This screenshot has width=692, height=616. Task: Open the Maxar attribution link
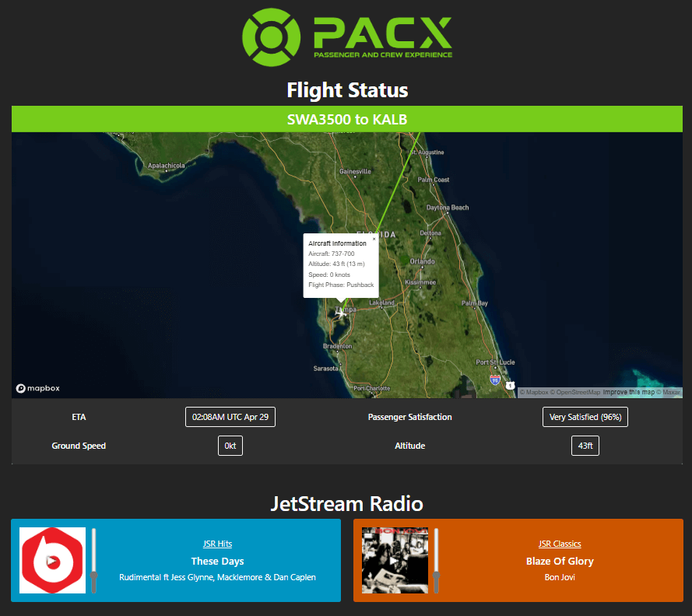coord(668,392)
